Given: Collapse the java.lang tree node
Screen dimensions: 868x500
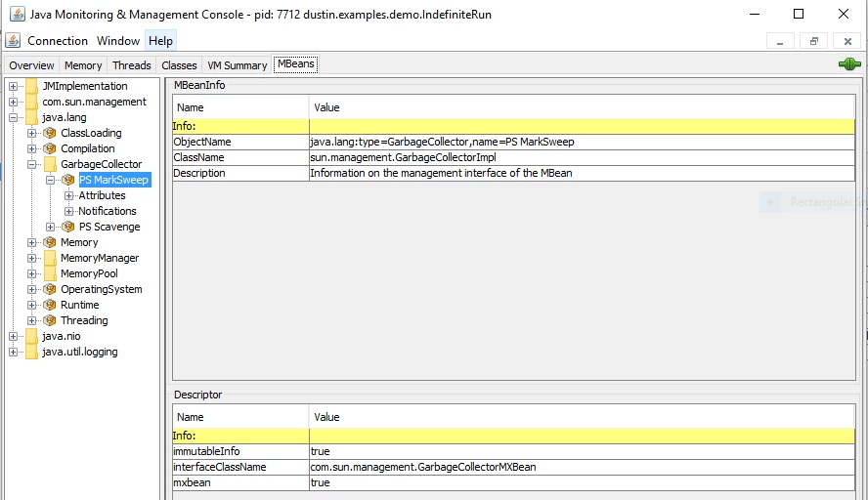Looking at the screenshot, I should coord(14,117).
